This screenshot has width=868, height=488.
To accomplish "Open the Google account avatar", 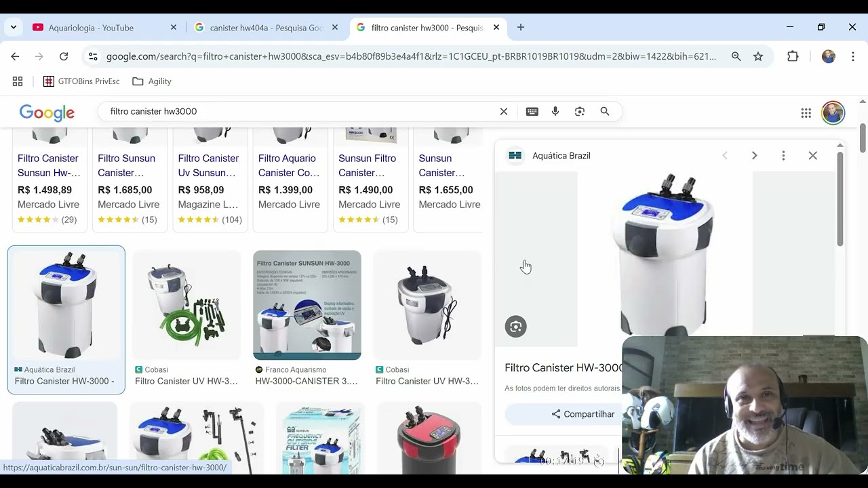I will tap(833, 113).
